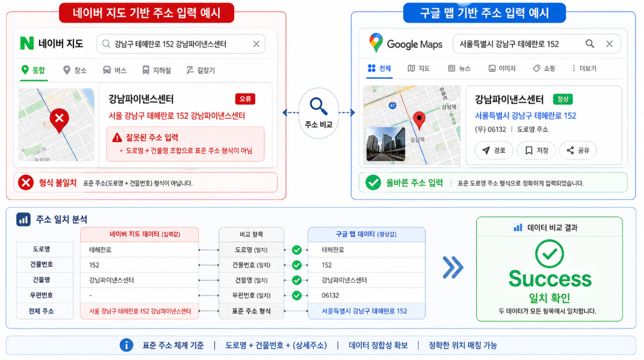Click the 전체 주소 row label
Viewport: 644px width, 360px height.
41,311
